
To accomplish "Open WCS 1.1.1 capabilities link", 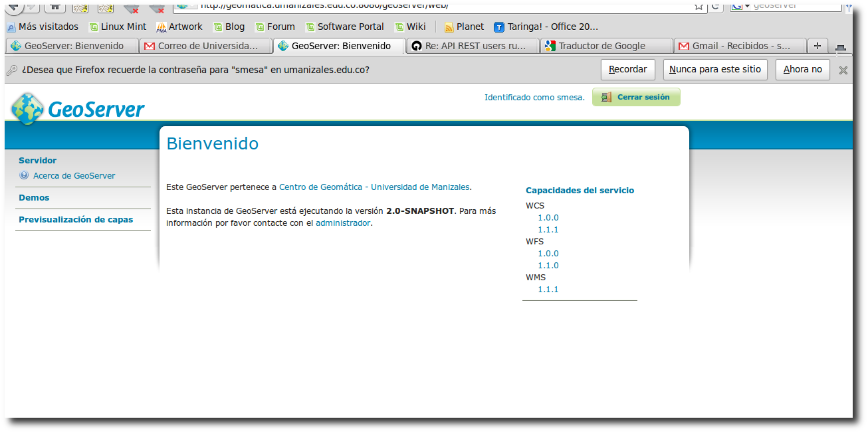I will click(548, 230).
